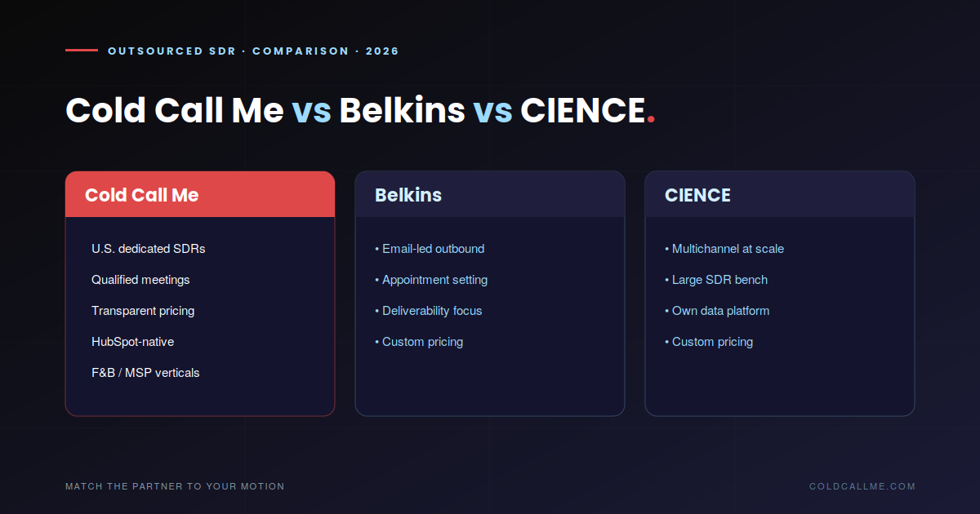
Task: Click the main comparison headline
Action: [x=360, y=110]
